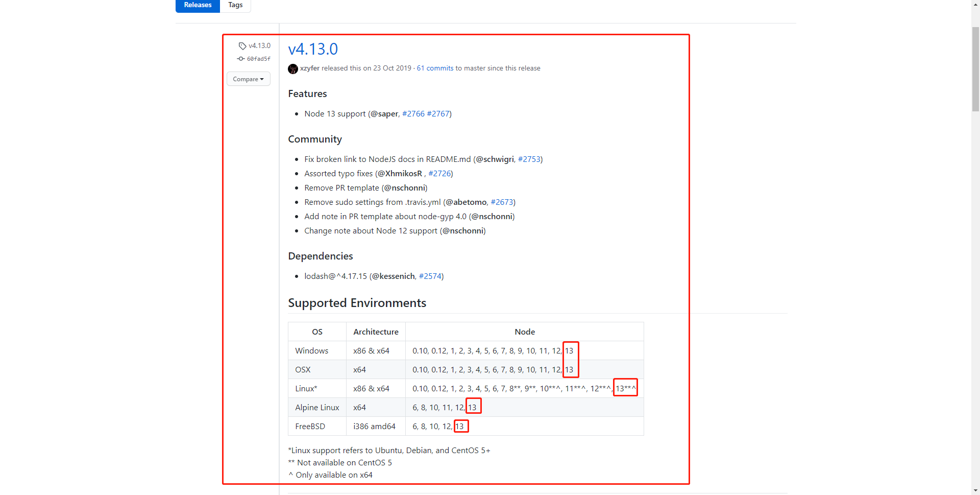Open xzyfer's profile link
The image size is (980, 495).
click(x=310, y=68)
